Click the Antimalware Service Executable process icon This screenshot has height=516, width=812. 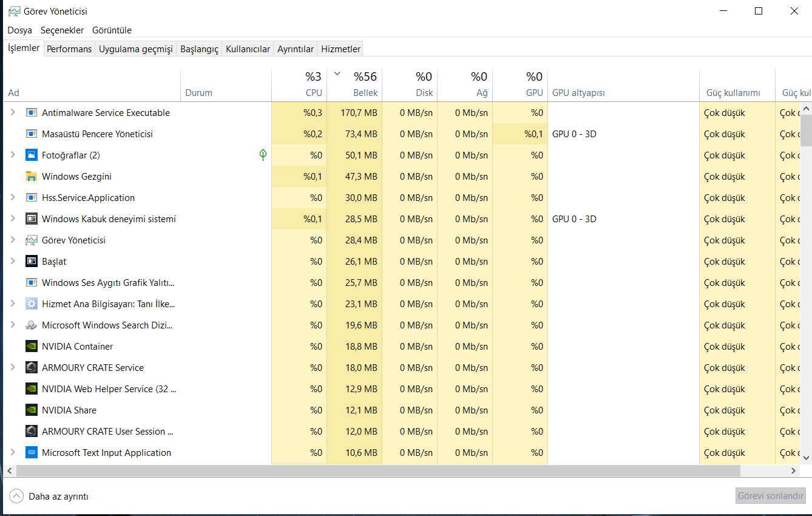coord(32,113)
